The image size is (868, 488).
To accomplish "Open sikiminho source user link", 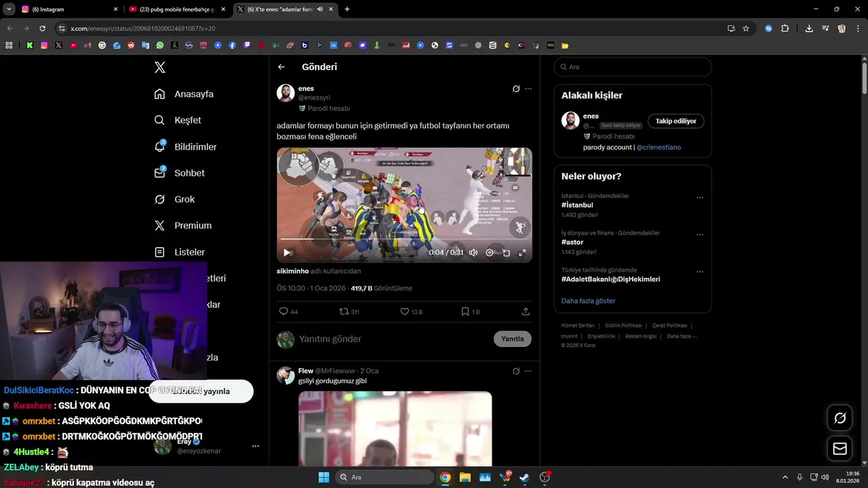I will click(292, 271).
